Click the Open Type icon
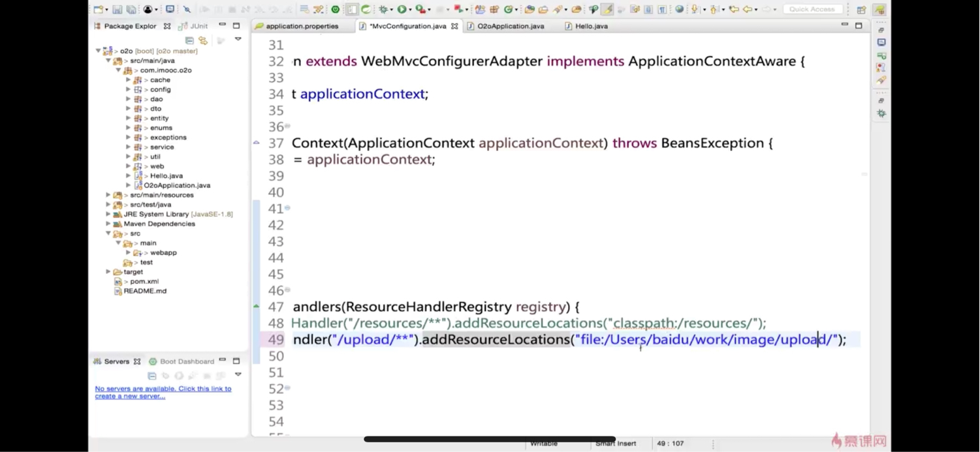The width and height of the screenshot is (980, 452). [x=529, y=10]
